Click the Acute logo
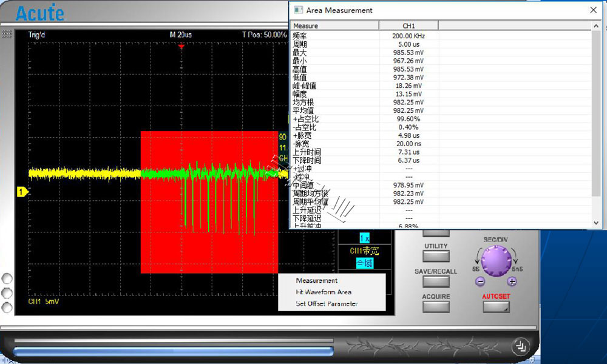Screen dimensions: 607x364 tap(40, 13)
